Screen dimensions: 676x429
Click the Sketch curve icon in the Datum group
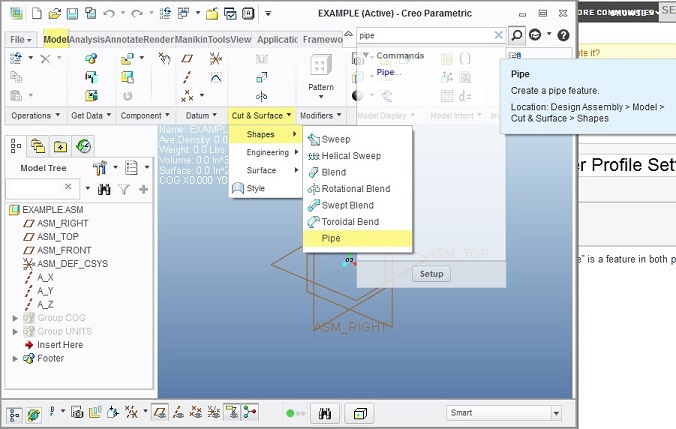click(x=216, y=77)
